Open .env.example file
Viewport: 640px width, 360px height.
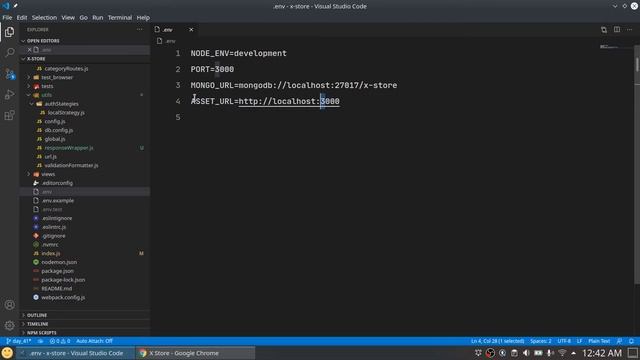coord(58,200)
